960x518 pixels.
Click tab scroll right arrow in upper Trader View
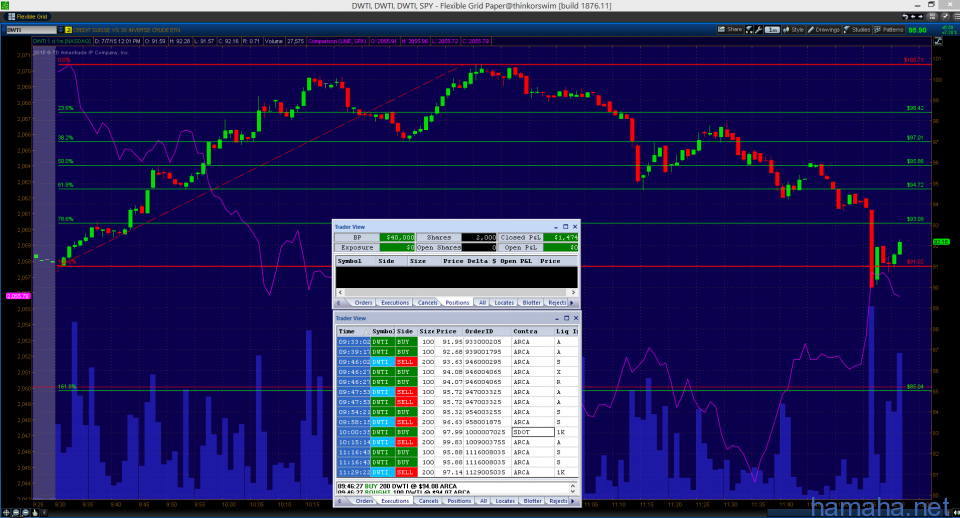pyautogui.click(x=572, y=302)
